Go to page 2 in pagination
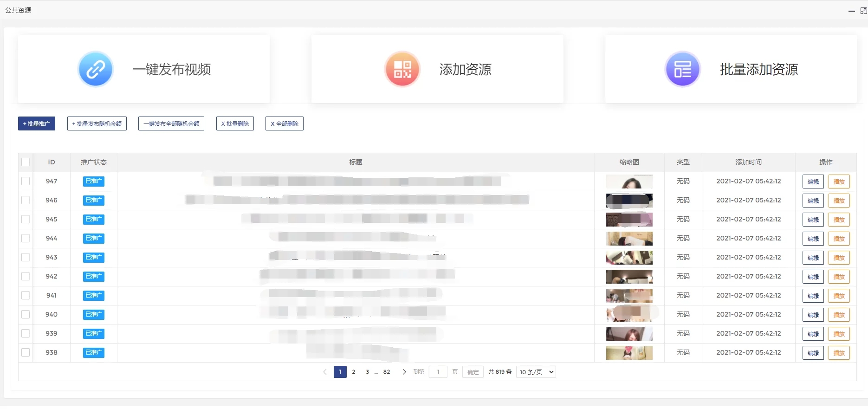Image resolution: width=868 pixels, height=409 pixels. click(x=354, y=372)
